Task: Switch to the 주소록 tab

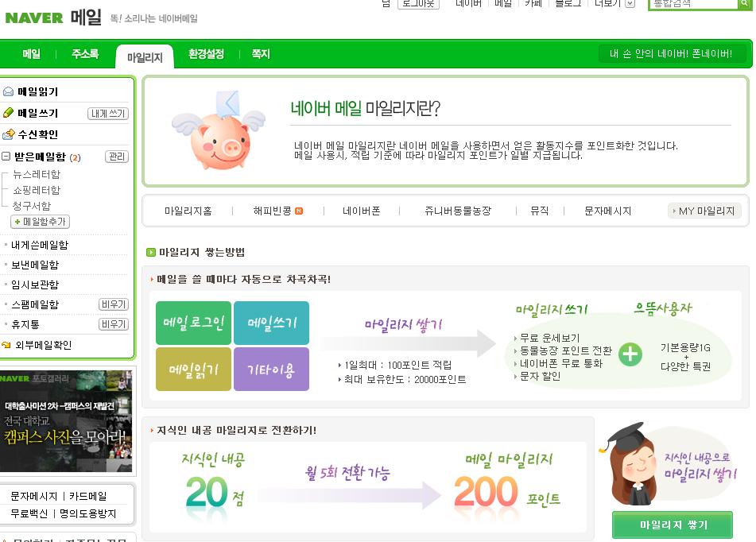Action: (x=85, y=54)
